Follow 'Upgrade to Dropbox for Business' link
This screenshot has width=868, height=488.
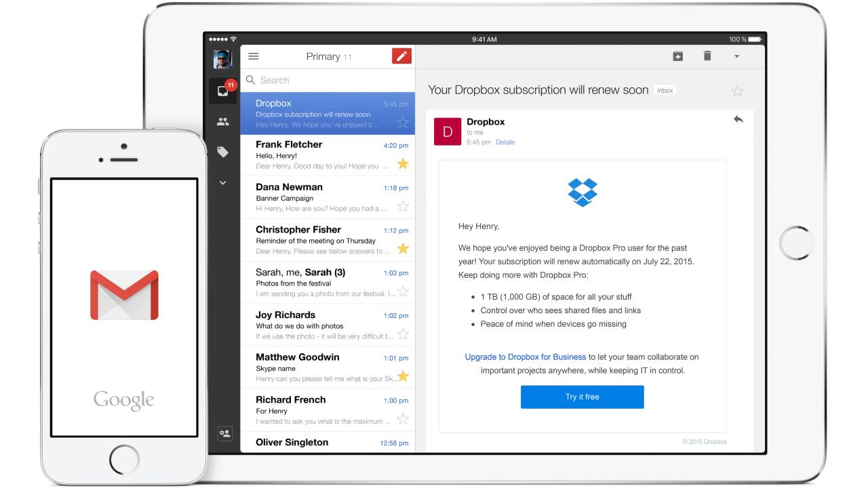pyautogui.click(x=526, y=357)
